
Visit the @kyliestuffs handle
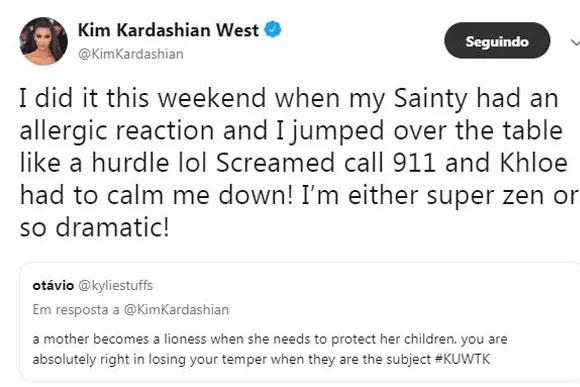click(116, 286)
